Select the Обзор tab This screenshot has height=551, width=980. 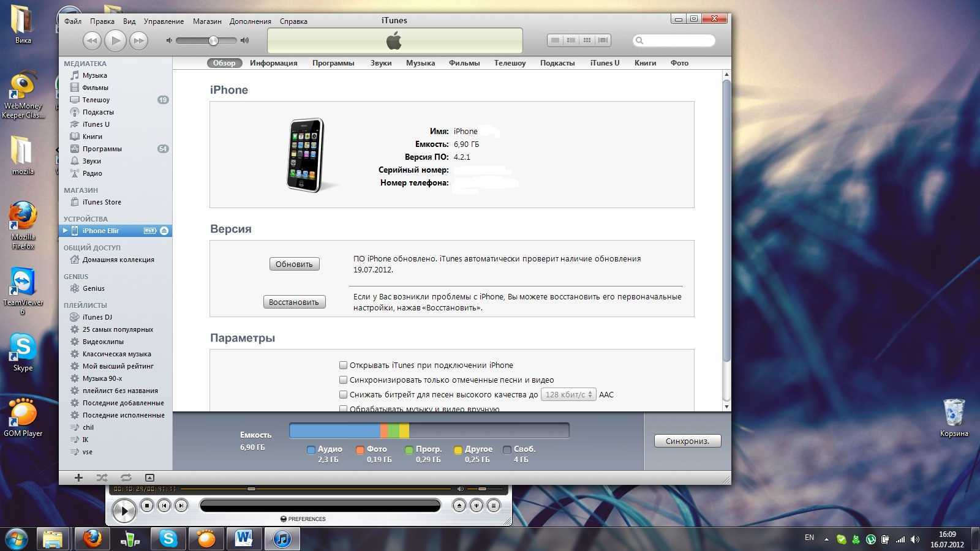224,63
